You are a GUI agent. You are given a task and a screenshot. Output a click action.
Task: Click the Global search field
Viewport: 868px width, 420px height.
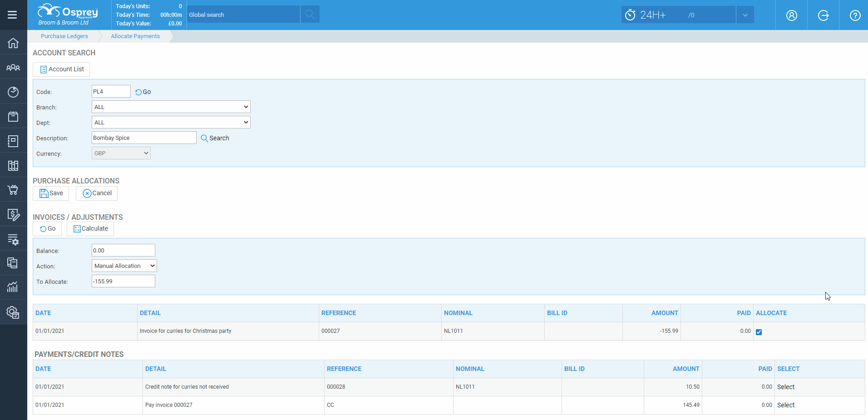[x=243, y=15]
